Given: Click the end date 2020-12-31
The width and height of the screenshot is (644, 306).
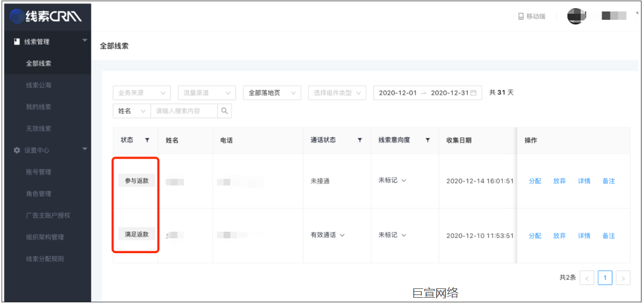Looking at the screenshot, I should [x=450, y=92].
